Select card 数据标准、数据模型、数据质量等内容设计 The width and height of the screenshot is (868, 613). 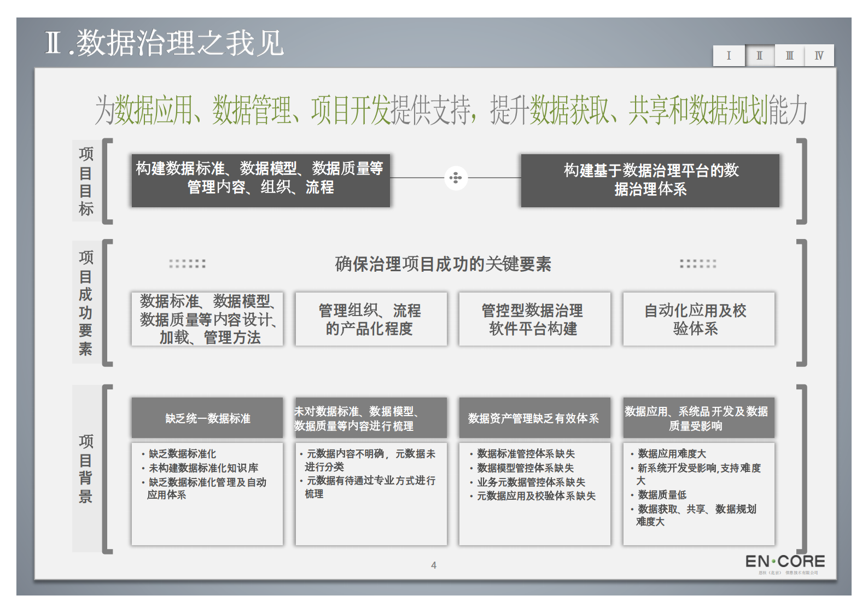point(207,319)
